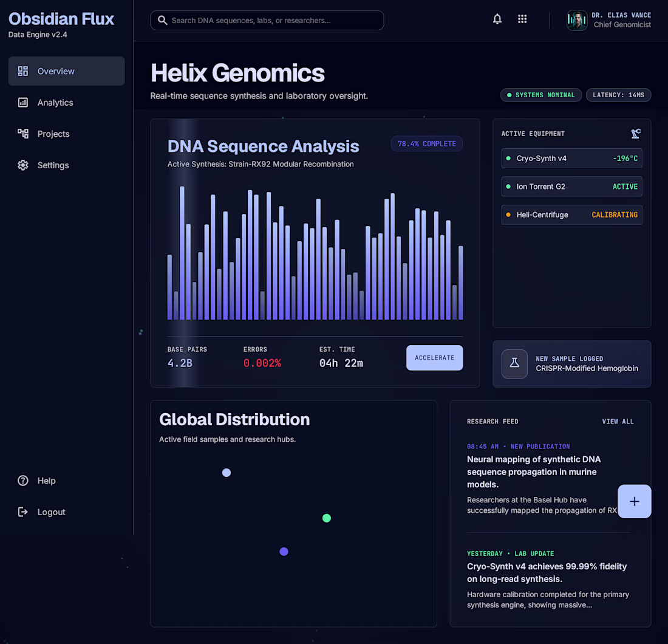Click the 0.002% errors value
This screenshot has width=668, height=644.
click(262, 363)
